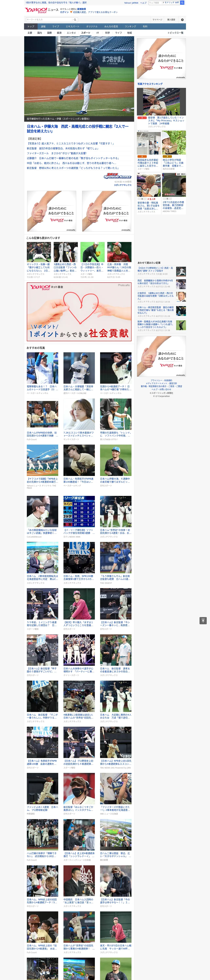The width and height of the screenshot is (210, 980).
Task: Open rank 1 photo 愛安律 第1子誕生
Action: pyautogui.click(x=162, y=102)
